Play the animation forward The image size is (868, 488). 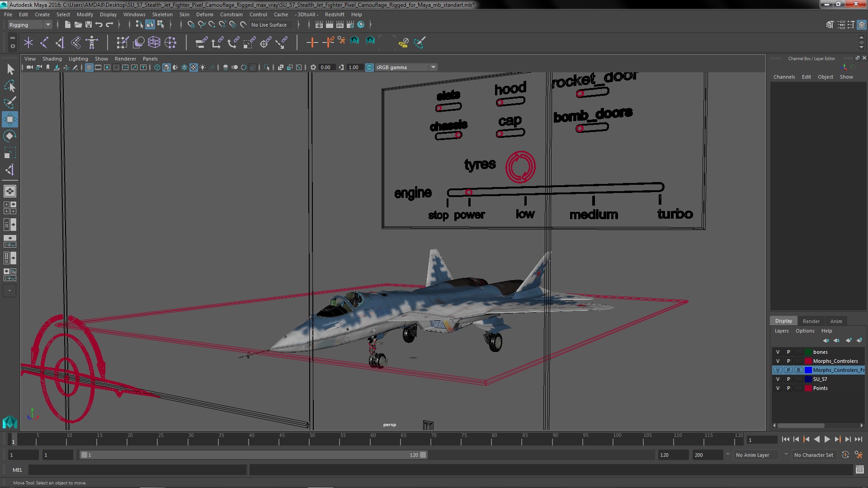[x=827, y=439]
